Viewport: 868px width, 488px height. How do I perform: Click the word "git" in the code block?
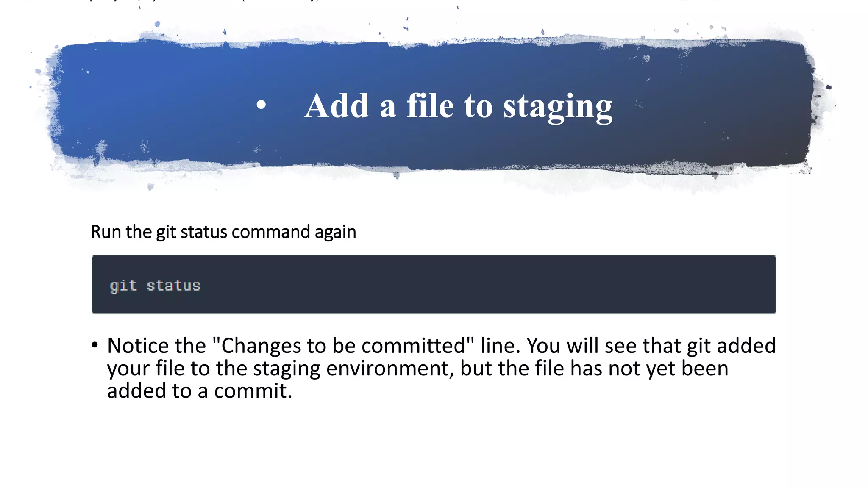[123, 286]
